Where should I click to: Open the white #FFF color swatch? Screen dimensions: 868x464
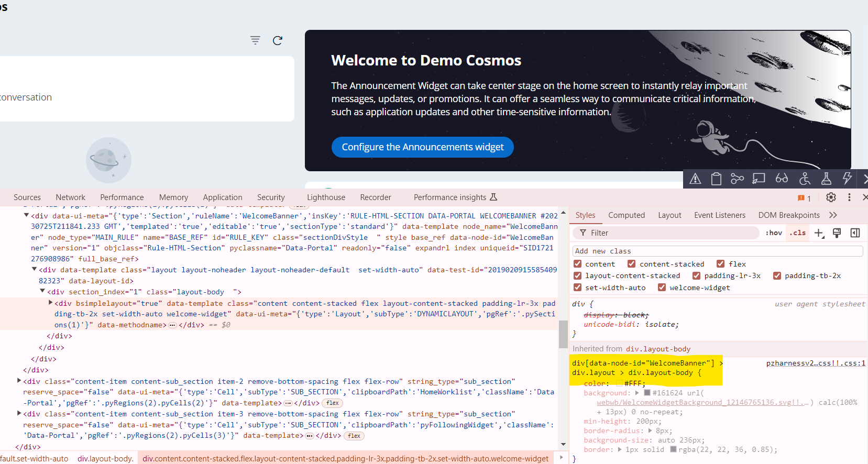click(x=619, y=383)
